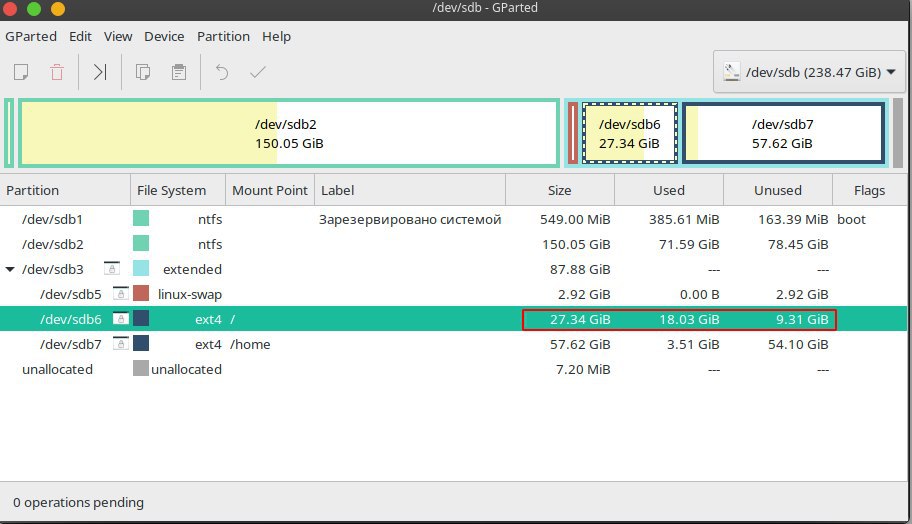
Task: Click the 'boot' flag of /dev/sdb1
Action: (852, 219)
